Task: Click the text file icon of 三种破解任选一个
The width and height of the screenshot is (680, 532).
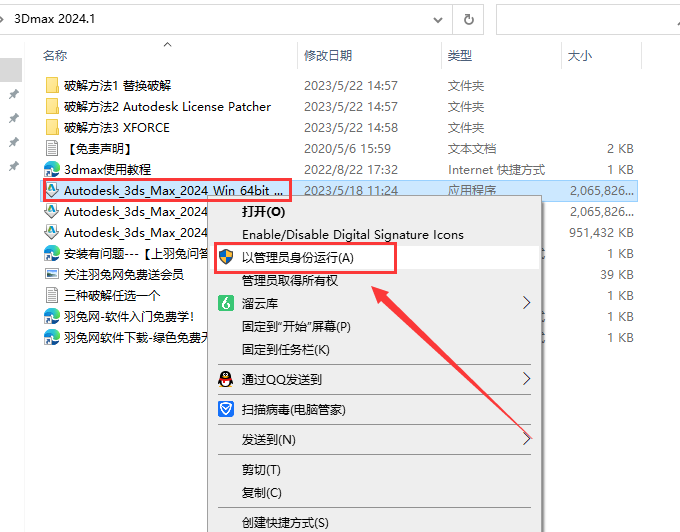Action: point(52,295)
